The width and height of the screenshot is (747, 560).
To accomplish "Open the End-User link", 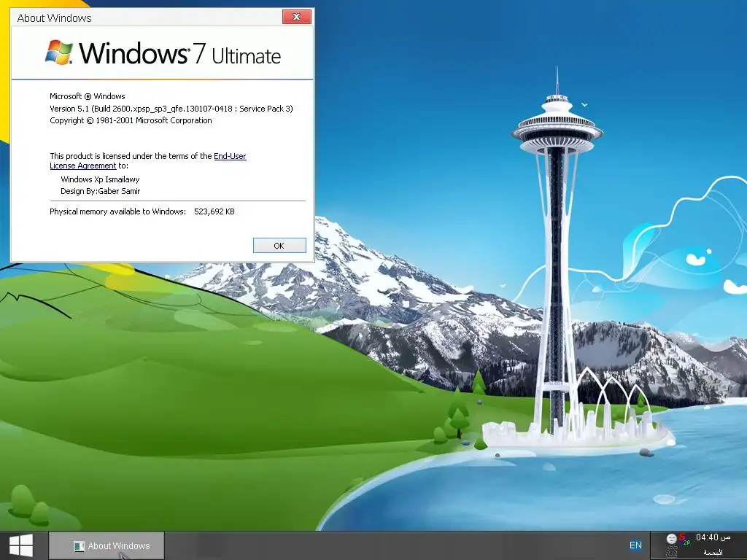I will click(230, 156).
